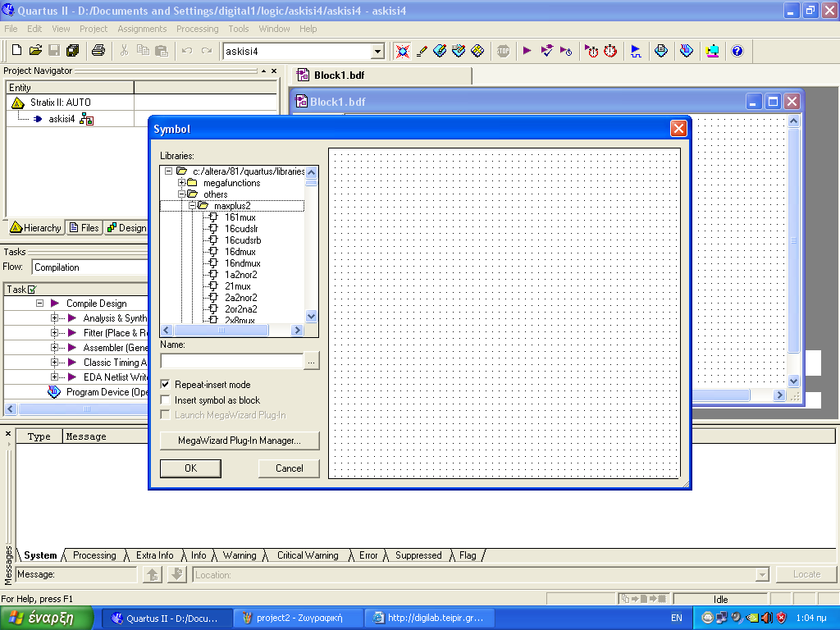Switch to project2 Paint taskbar item

click(299, 618)
